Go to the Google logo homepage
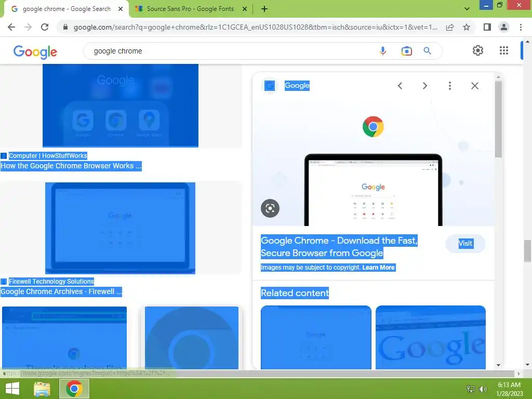The height and width of the screenshot is (399, 532). click(x=35, y=51)
